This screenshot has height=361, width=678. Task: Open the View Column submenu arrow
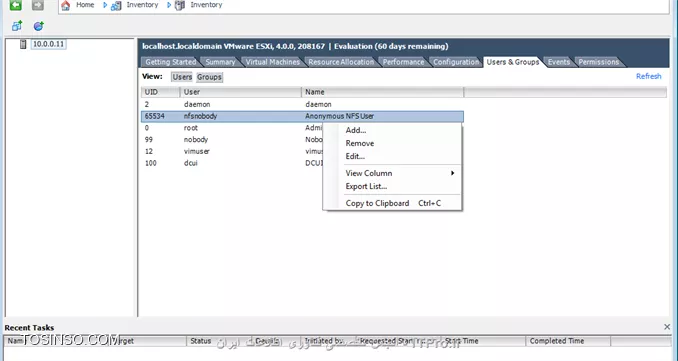(452, 173)
